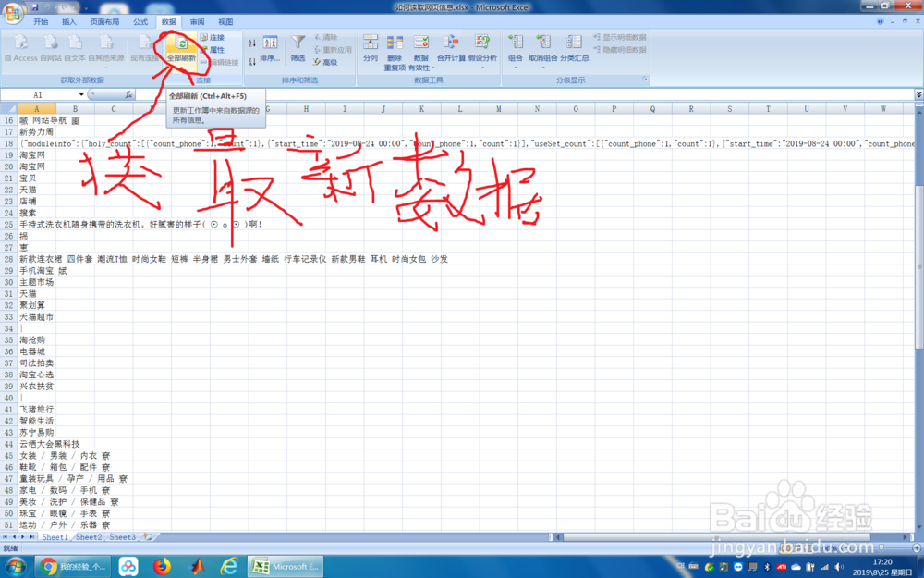This screenshot has height=578, width=924.
Task: Click Subtotal (分类汇总)
Action: point(575,48)
